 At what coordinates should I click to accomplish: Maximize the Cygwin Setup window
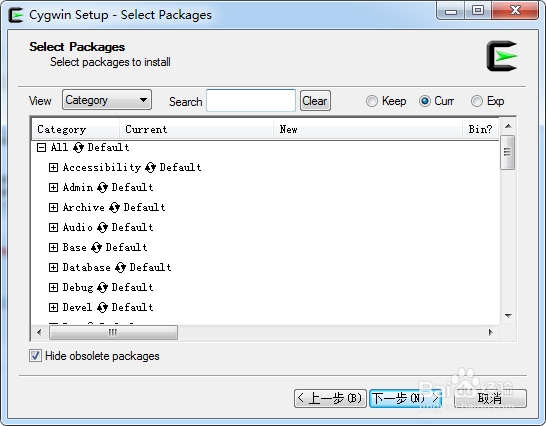click(x=478, y=11)
